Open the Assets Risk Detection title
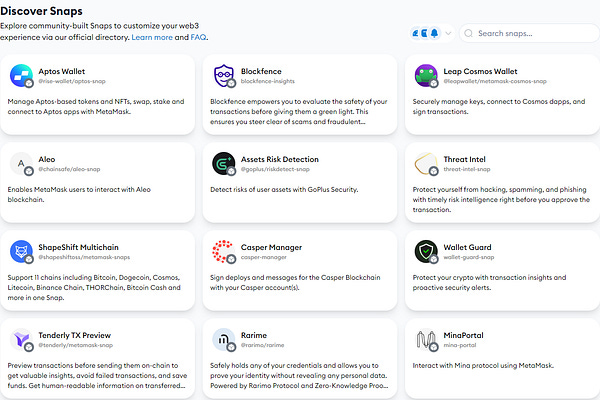The width and height of the screenshot is (600, 400). coord(280,159)
